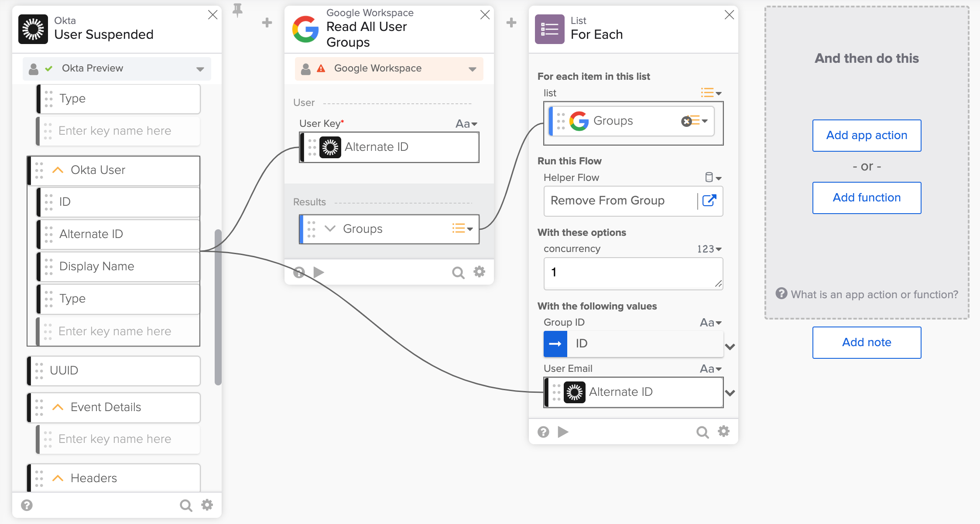This screenshot has width=980, height=524.
Task: Click Okta card vertical scrollbar
Action: click(x=218, y=307)
